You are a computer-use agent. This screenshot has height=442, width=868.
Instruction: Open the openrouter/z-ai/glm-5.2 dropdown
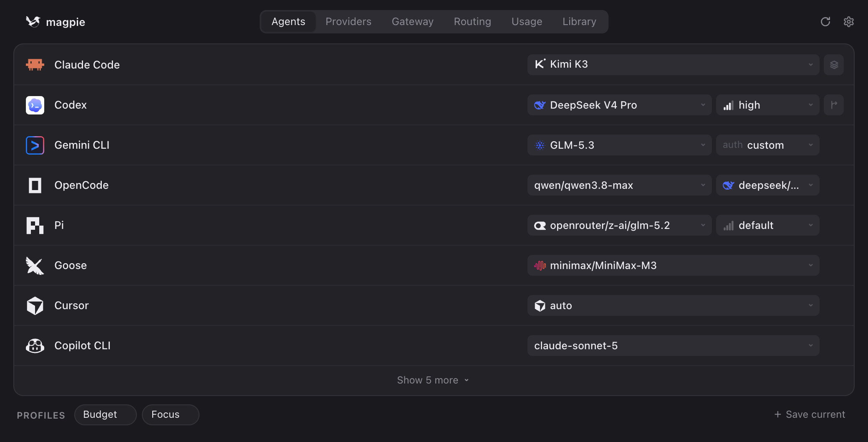click(x=620, y=225)
